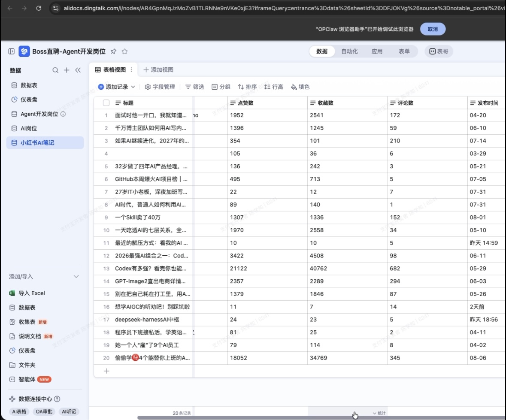Click the AI表格 chip
Image resolution: width=506 pixels, height=420 pixels.
pyautogui.click(x=19, y=411)
